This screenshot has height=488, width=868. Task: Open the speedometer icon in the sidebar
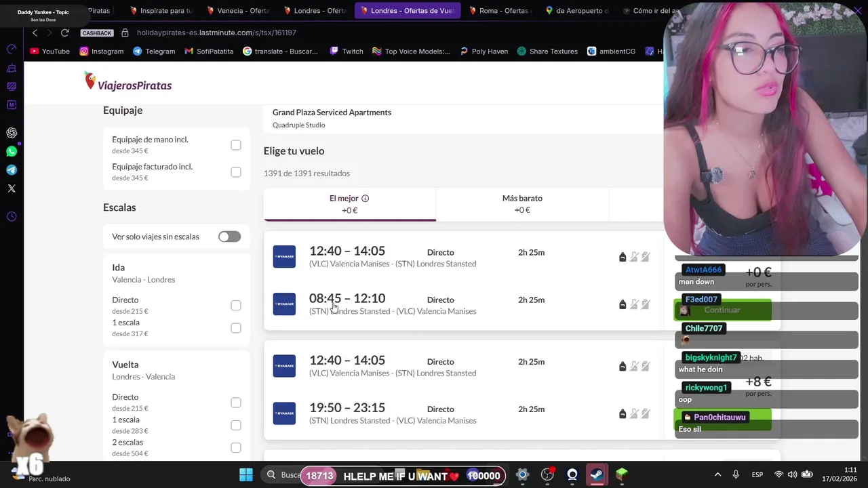tap(12, 49)
